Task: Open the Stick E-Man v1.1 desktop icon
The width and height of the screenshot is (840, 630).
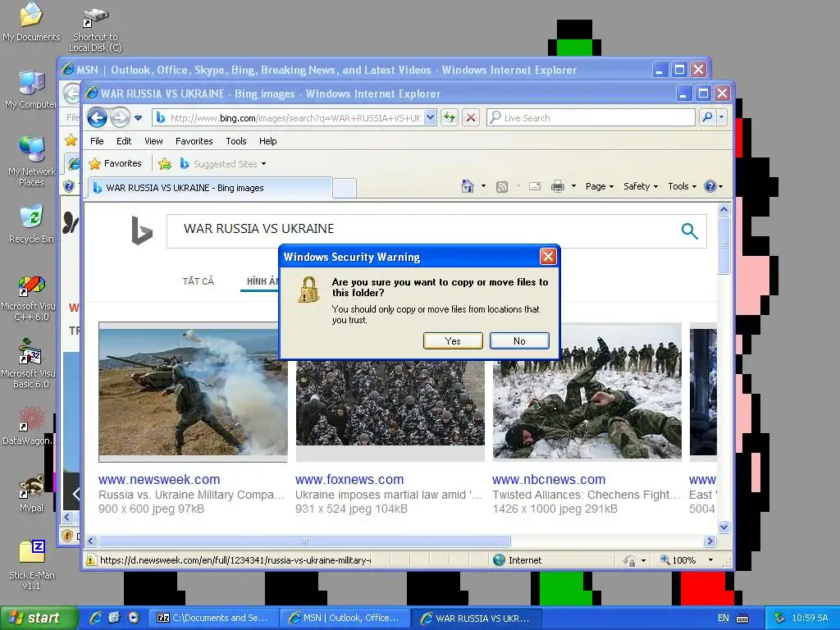Action: point(32,565)
